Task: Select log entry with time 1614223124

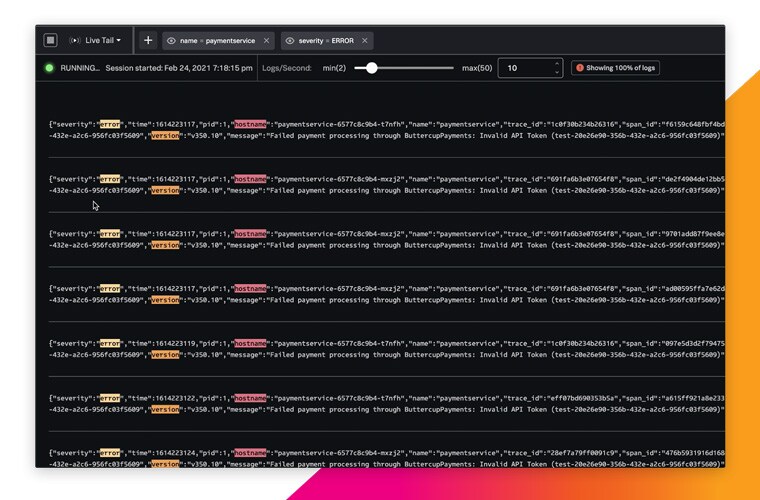Action: [x=387, y=458]
